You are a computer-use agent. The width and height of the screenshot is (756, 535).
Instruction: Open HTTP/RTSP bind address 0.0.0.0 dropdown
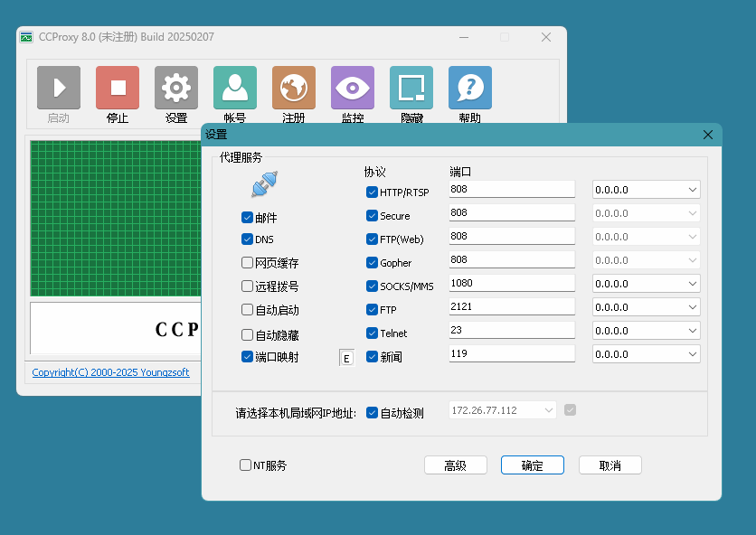coord(646,190)
